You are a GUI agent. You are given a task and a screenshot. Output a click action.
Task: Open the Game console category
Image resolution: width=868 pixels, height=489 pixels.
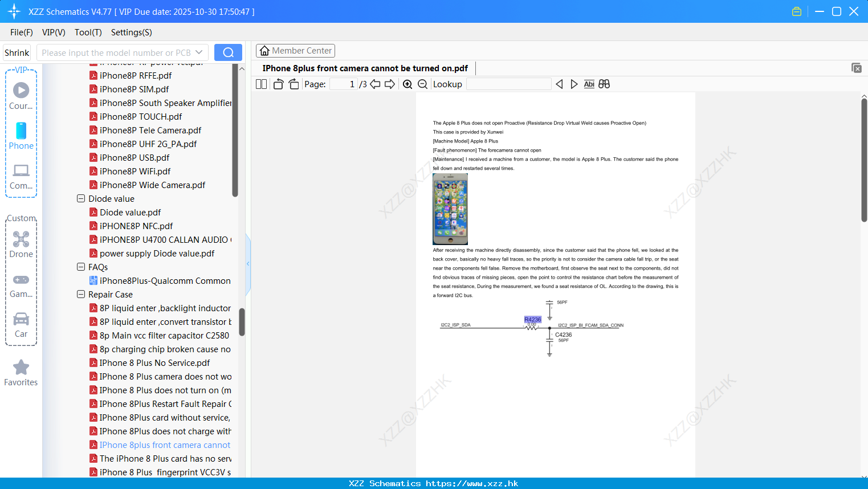coord(21,285)
